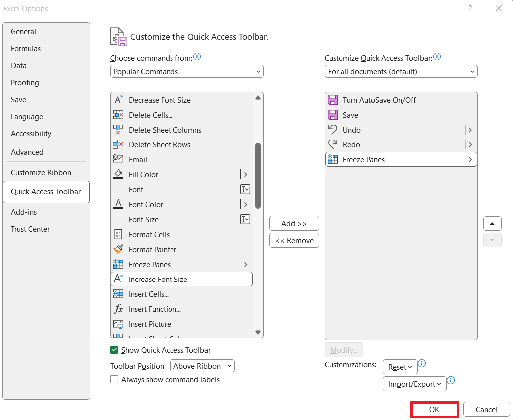Click the Save floppy disk icon
Viewport: 513px width, 420px height.
[333, 115]
